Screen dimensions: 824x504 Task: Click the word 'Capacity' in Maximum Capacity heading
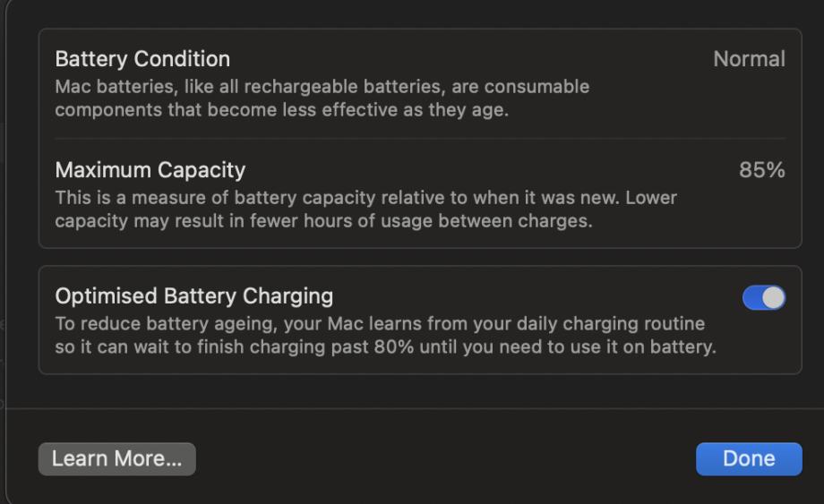(203, 170)
